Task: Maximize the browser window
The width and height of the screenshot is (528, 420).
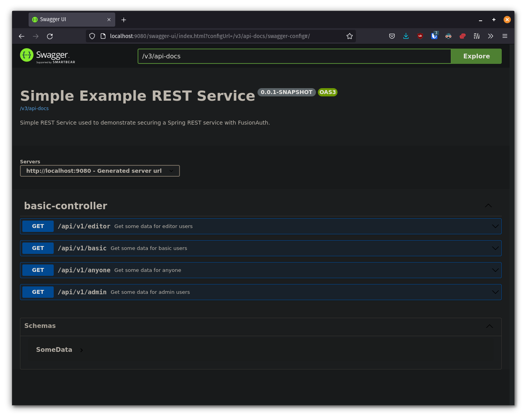Action: coord(494,20)
